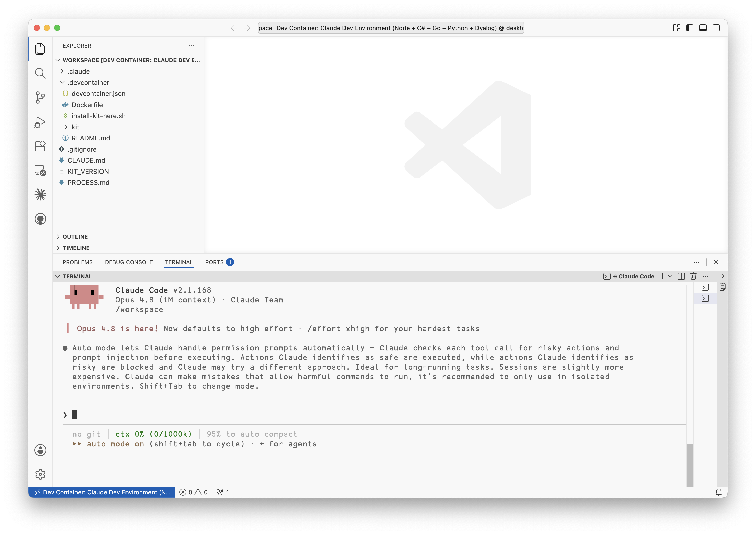The image size is (756, 535).
Task: Kill terminal with the trash icon
Action: coord(693,276)
